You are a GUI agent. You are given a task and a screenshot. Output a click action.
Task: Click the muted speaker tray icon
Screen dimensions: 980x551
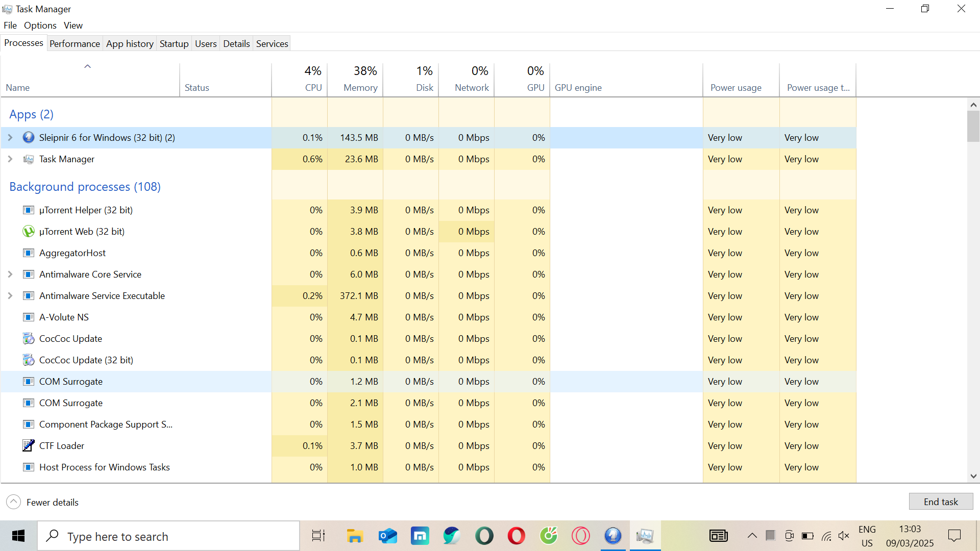tap(844, 536)
